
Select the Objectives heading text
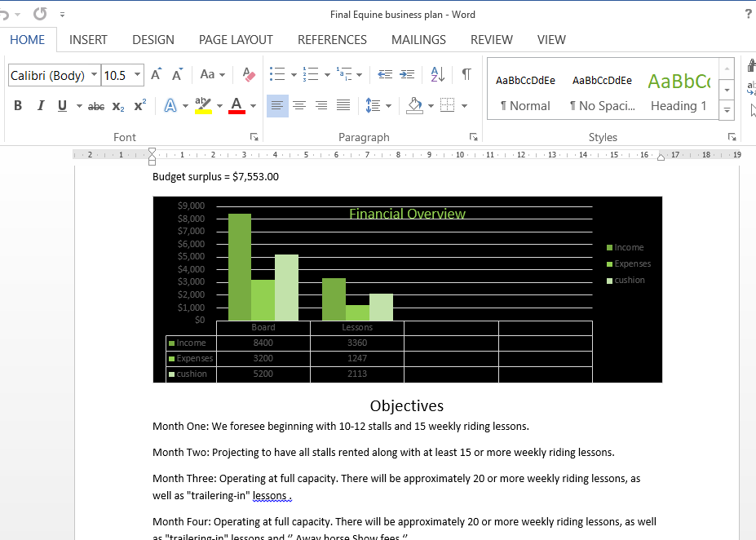(x=407, y=405)
